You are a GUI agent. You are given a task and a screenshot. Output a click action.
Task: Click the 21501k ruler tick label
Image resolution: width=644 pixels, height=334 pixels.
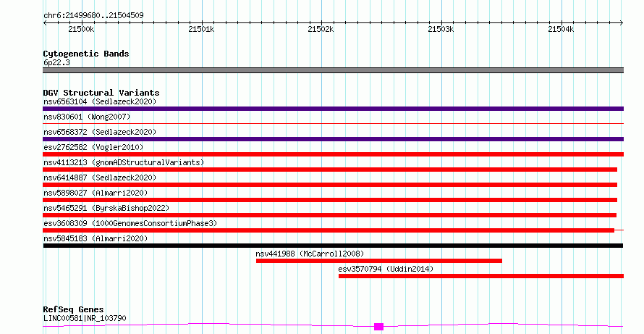[201, 29]
